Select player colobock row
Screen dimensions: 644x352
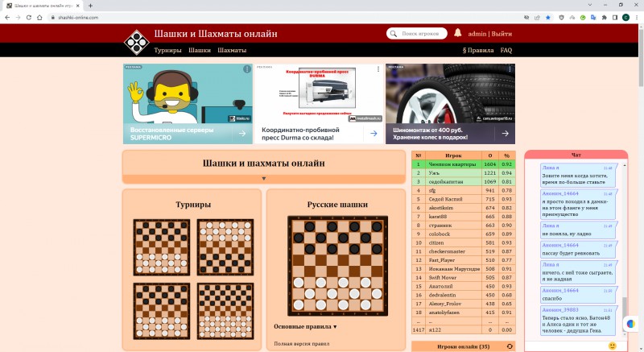click(464, 234)
